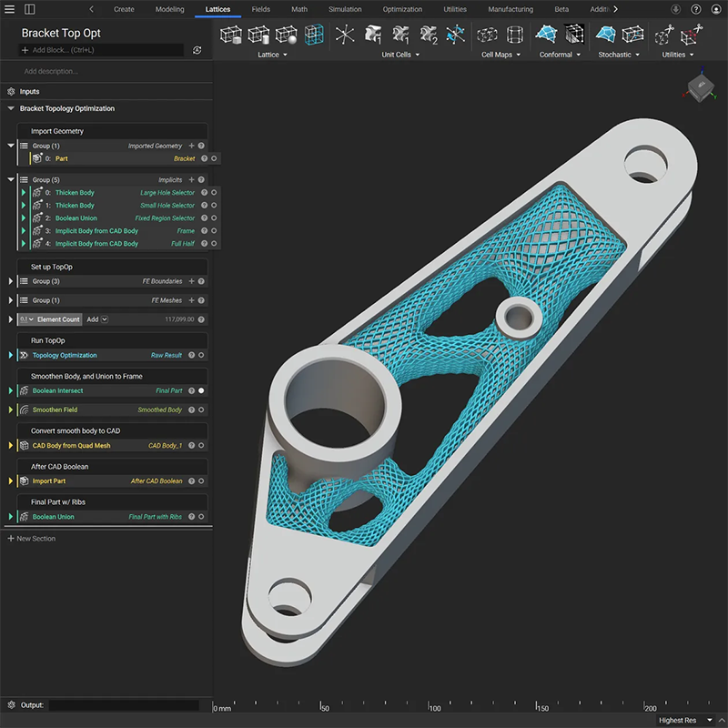Toggle visibility for the Smoothen Field block
Screen dimensions: 728x728
[x=199, y=409]
